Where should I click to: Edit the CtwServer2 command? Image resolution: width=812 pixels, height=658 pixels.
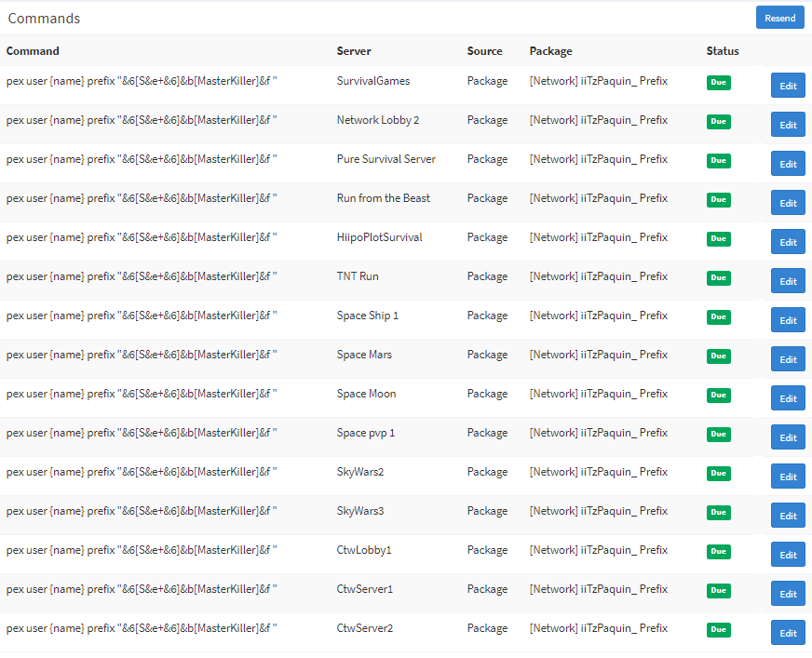[x=788, y=633]
